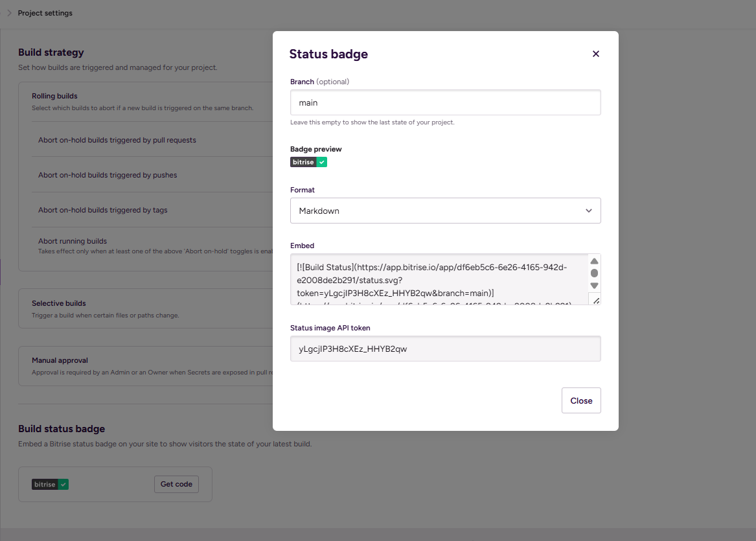Viewport: 756px width, 541px height.
Task: Click the bitrise badge preview in the dialog
Action: coord(308,162)
